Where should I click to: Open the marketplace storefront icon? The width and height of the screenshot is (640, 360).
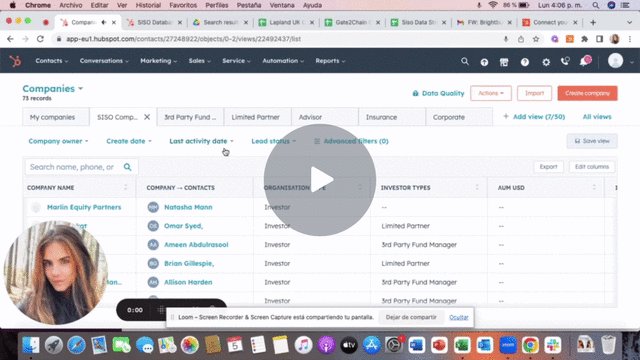point(504,62)
